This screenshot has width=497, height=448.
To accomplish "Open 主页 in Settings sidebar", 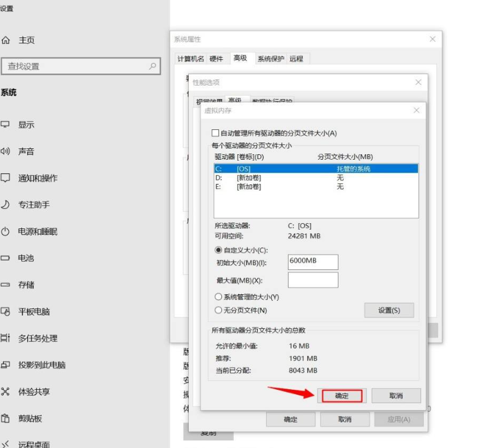I will 27,40.
